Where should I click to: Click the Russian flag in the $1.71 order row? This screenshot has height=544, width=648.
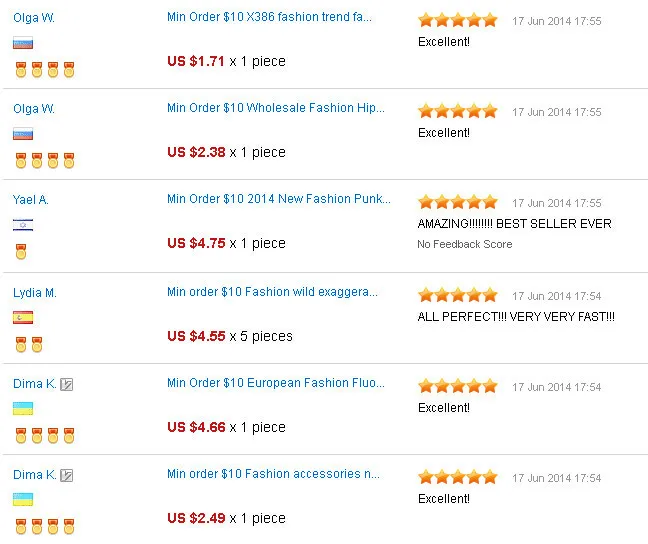pos(23,43)
